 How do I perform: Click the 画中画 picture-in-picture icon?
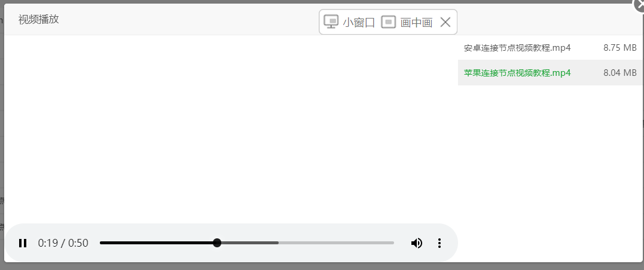[388, 22]
